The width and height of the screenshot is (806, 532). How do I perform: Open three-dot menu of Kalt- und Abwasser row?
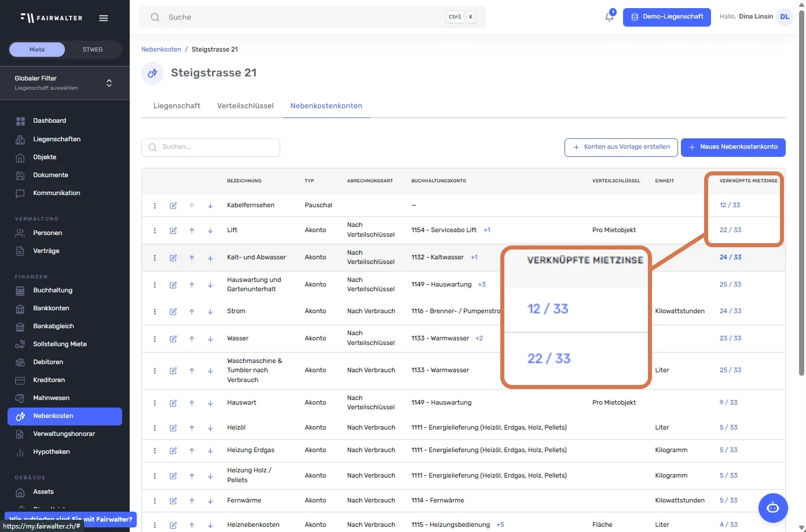[x=155, y=258]
